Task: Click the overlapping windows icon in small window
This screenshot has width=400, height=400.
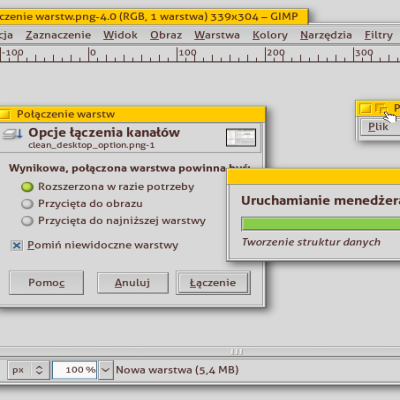Action: click(381, 109)
